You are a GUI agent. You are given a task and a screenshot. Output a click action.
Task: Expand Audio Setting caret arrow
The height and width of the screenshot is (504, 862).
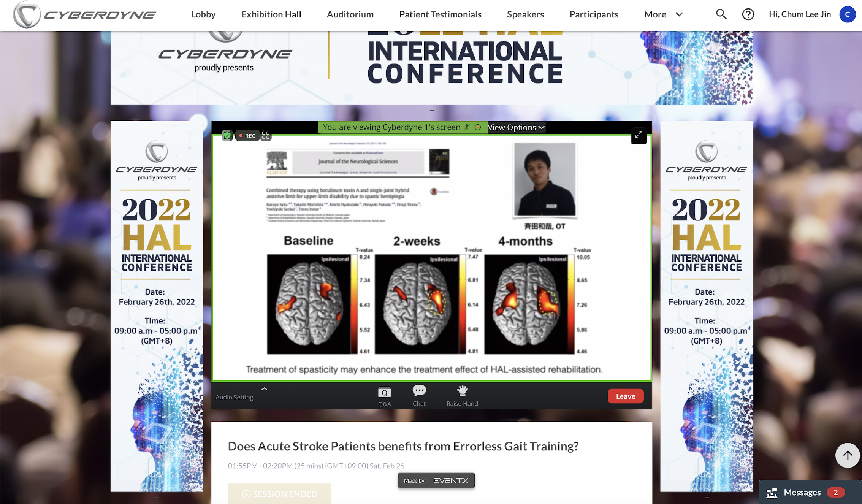click(x=264, y=389)
